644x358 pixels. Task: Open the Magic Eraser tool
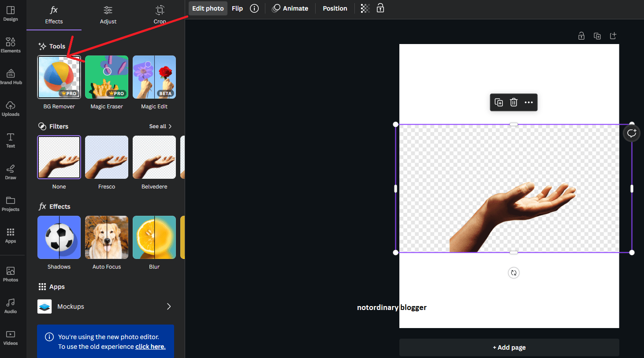[106, 77]
